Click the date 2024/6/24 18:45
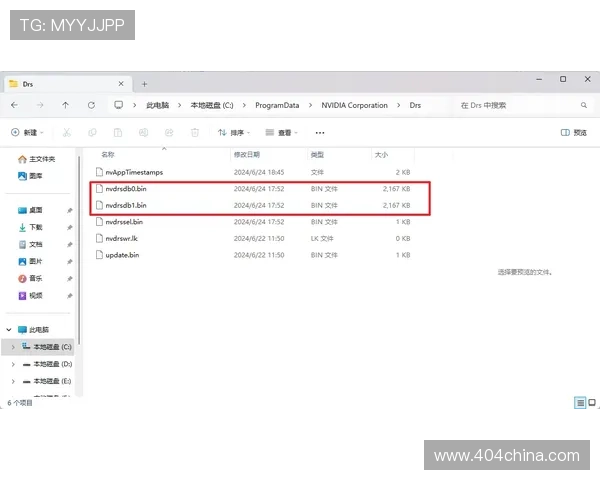This screenshot has height=480, width=600. pos(259,172)
